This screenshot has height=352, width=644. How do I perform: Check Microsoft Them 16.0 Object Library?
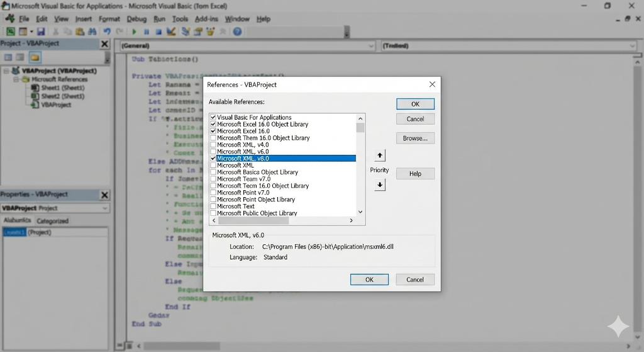point(213,138)
